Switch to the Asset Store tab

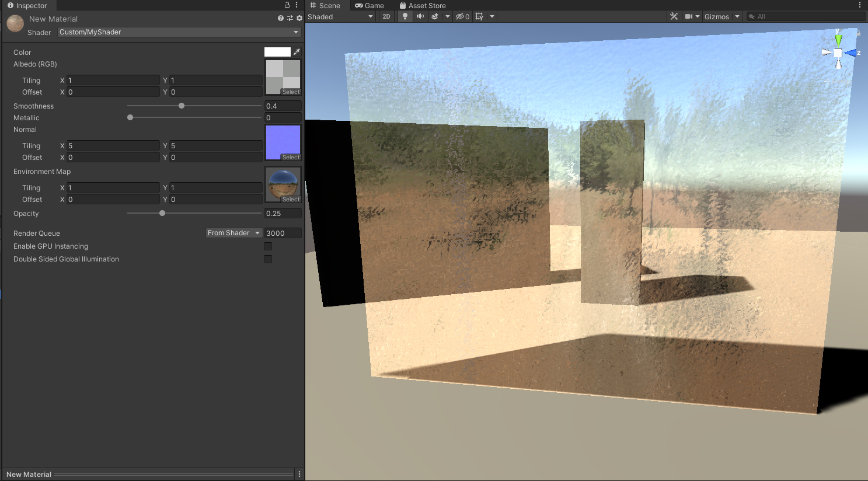click(423, 5)
